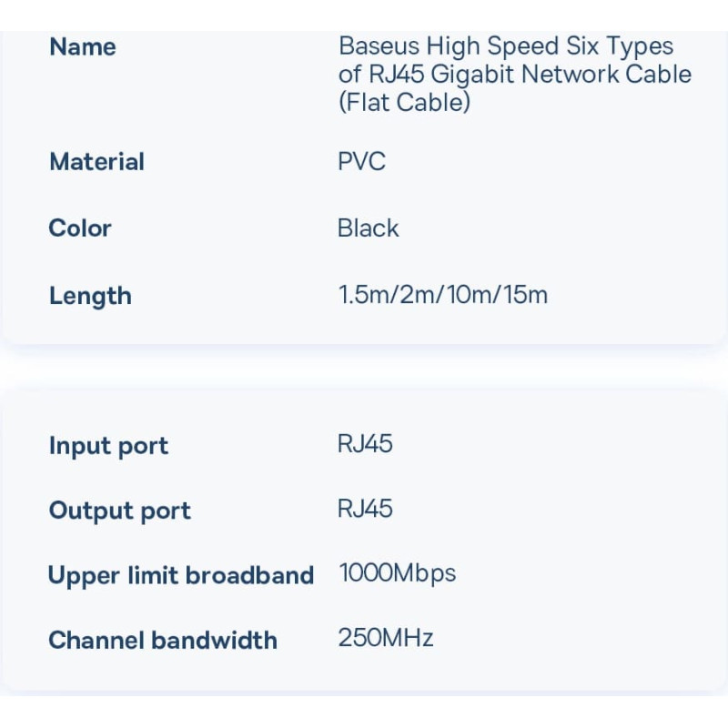This screenshot has height=728, width=728.
Task: Select the 250MHz value
Action: coord(385,638)
